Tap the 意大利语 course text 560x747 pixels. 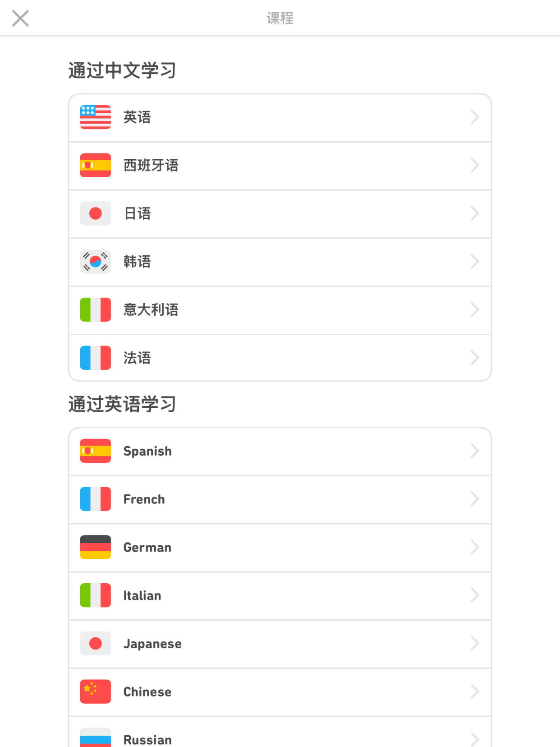pyautogui.click(x=151, y=309)
